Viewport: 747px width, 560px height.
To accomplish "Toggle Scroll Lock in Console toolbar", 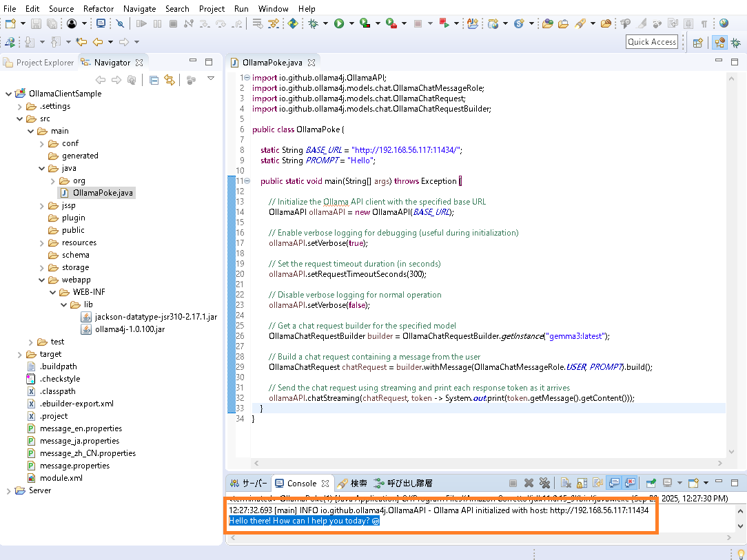I will pos(581,484).
